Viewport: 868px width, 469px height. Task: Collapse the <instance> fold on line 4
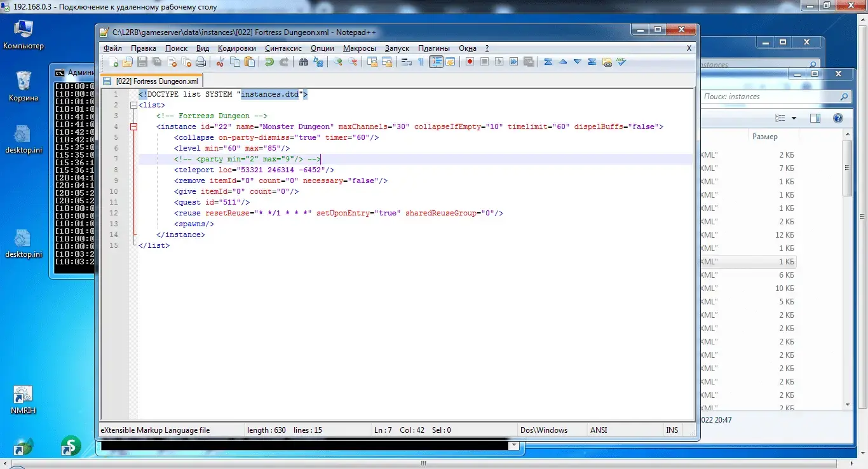pos(133,126)
